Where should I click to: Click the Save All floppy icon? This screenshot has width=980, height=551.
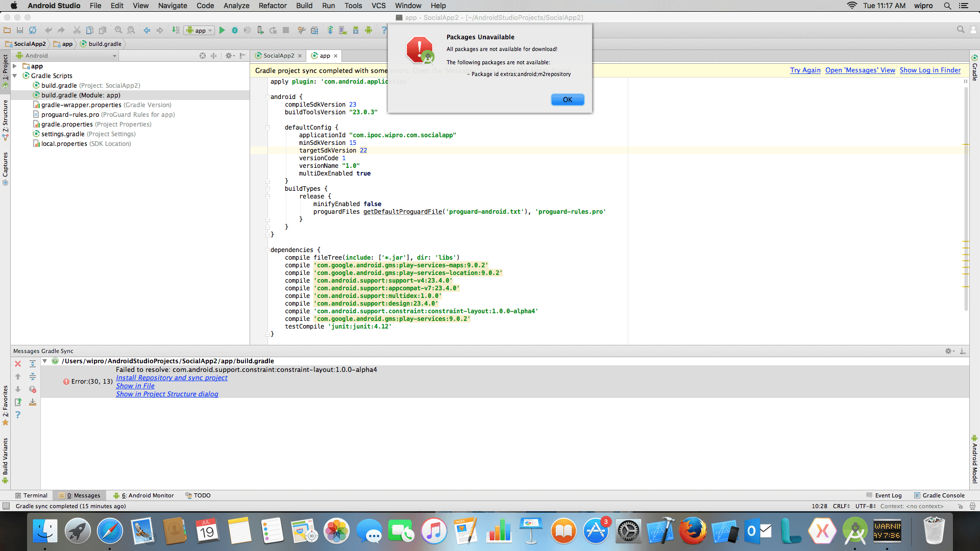pos(20,31)
